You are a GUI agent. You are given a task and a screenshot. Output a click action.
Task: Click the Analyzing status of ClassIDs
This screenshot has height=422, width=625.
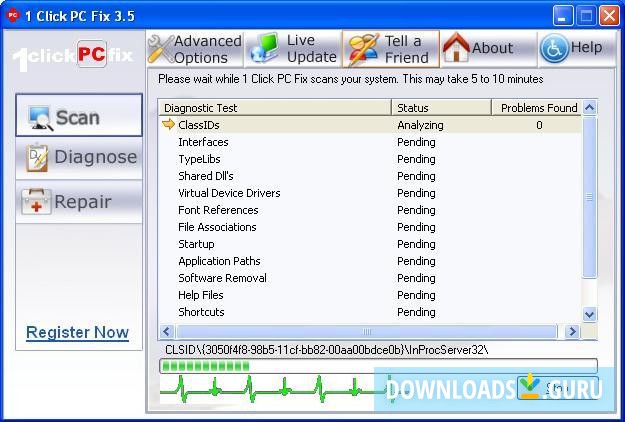point(420,125)
